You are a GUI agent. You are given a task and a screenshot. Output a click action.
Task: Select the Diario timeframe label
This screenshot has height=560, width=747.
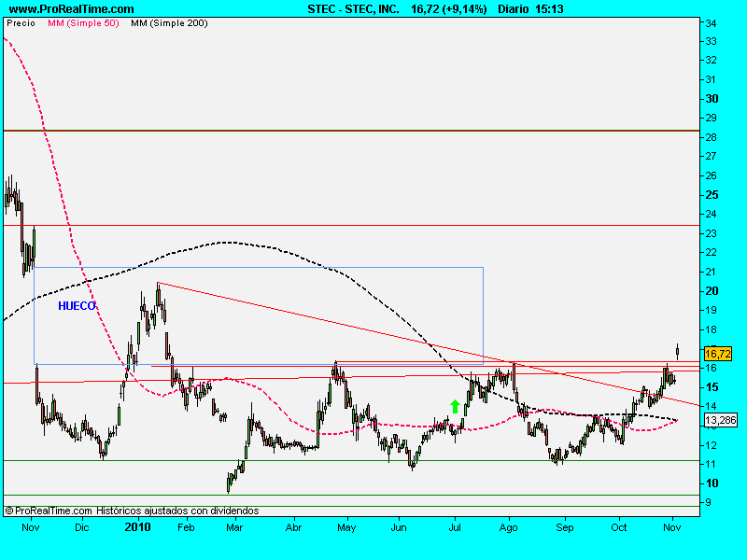point(513,9)
